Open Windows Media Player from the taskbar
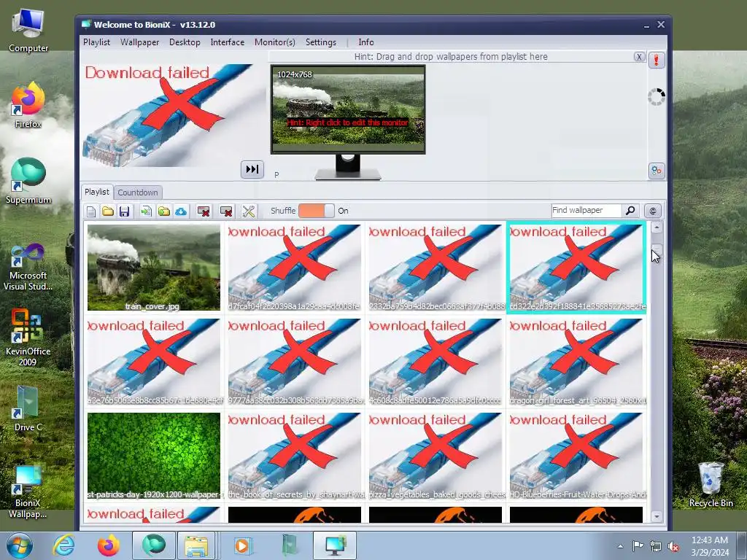Image resolution: width=747 pixels, height=560 pixels. tap(242, 545)
